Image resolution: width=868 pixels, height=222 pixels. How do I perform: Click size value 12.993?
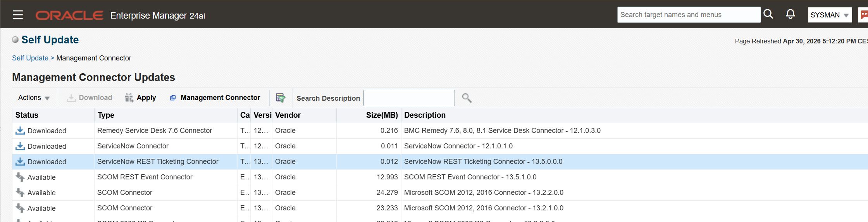387,177
